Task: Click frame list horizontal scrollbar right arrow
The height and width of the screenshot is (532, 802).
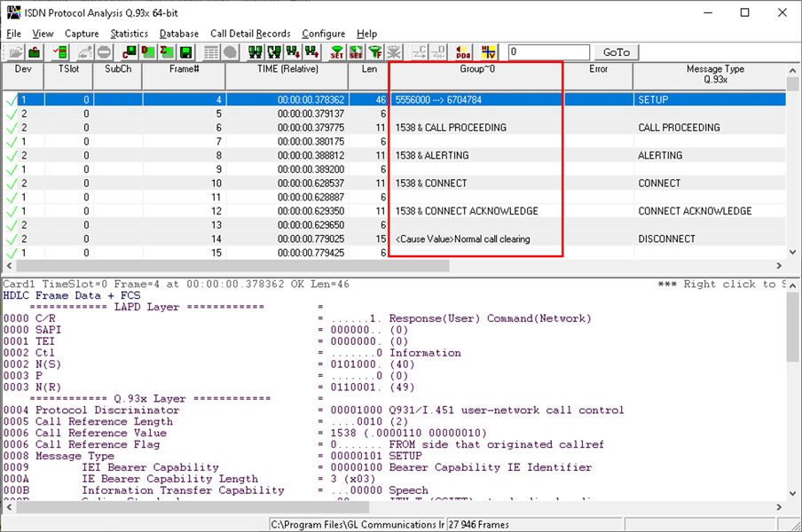Action: (x=779, y=266)
